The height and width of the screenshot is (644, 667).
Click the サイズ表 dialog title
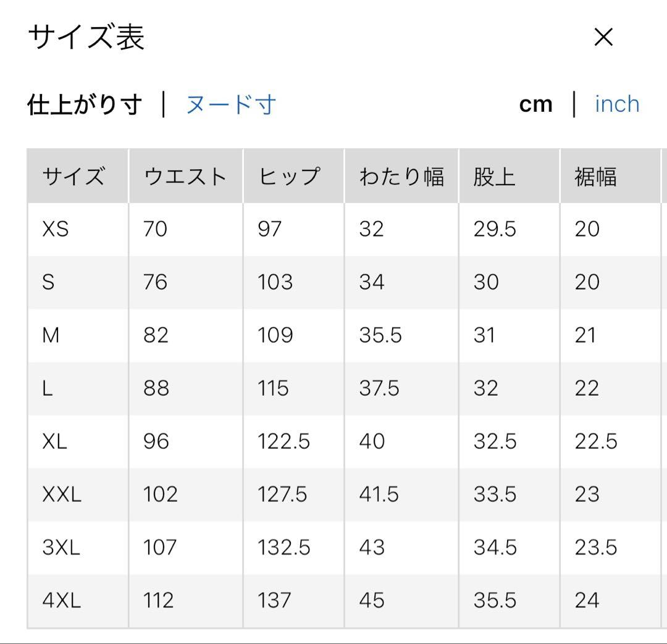pyautogui.click(x=86, y=38)
